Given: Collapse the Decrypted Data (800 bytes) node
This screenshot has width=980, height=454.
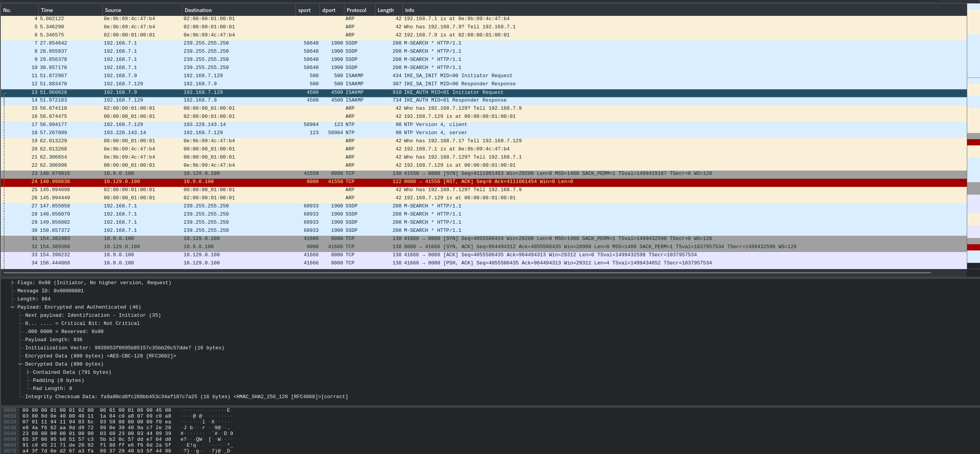Looking at the screenshot, I should point(20,364).
